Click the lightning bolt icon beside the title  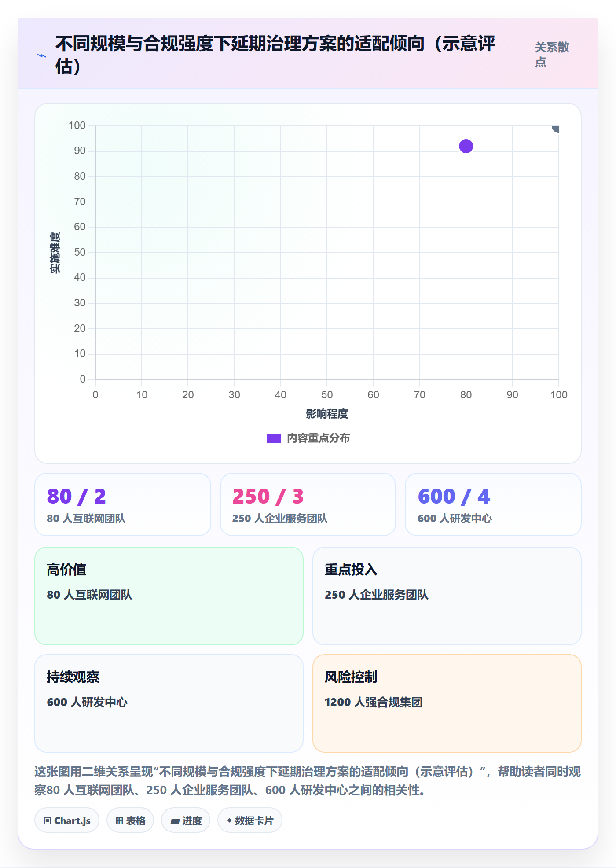(42, 55)
